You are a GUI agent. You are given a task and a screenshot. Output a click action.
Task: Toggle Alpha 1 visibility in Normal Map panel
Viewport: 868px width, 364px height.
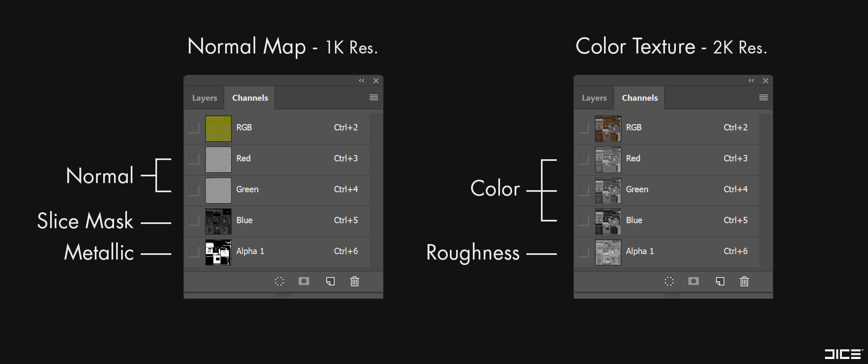tap(194, 252)
